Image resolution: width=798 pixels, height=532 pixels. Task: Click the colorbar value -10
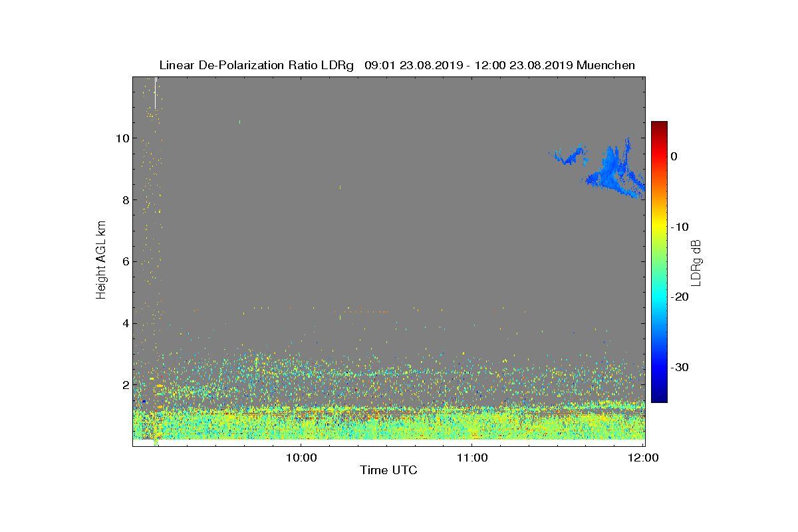click(x=680, y=227)
